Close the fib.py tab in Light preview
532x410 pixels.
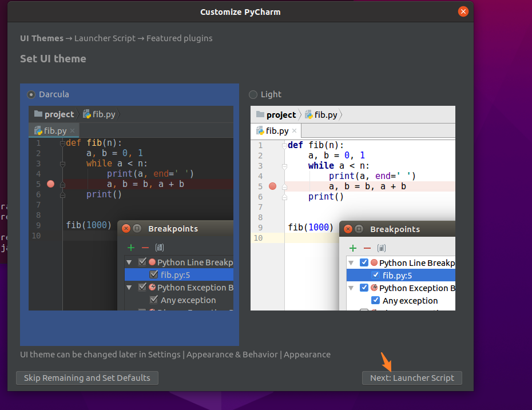pos(294,130)
